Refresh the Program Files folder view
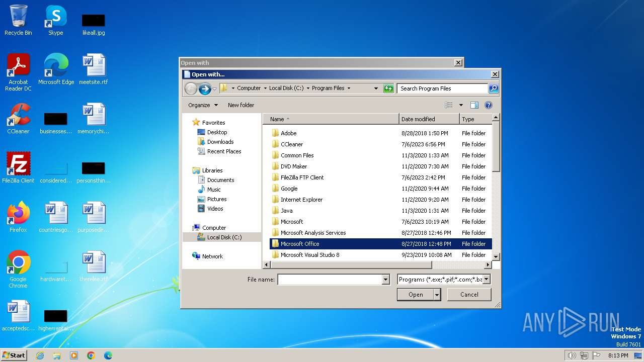 (388, 88)
